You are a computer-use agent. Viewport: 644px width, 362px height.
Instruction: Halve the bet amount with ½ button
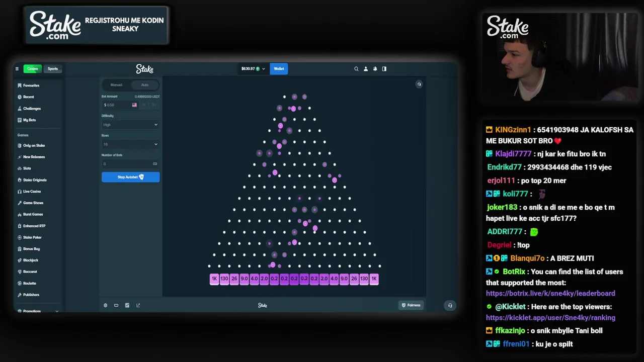pyautogui.click(x=144, y=105)
